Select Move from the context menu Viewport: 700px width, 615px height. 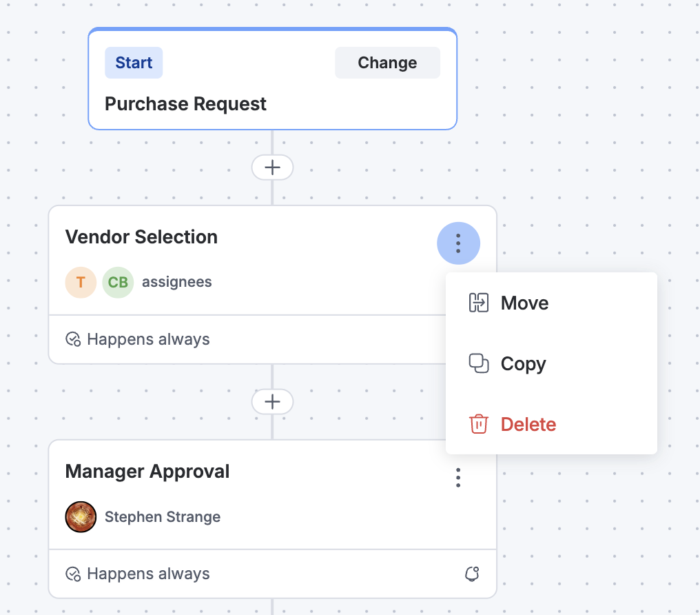(x=551, y=303)
